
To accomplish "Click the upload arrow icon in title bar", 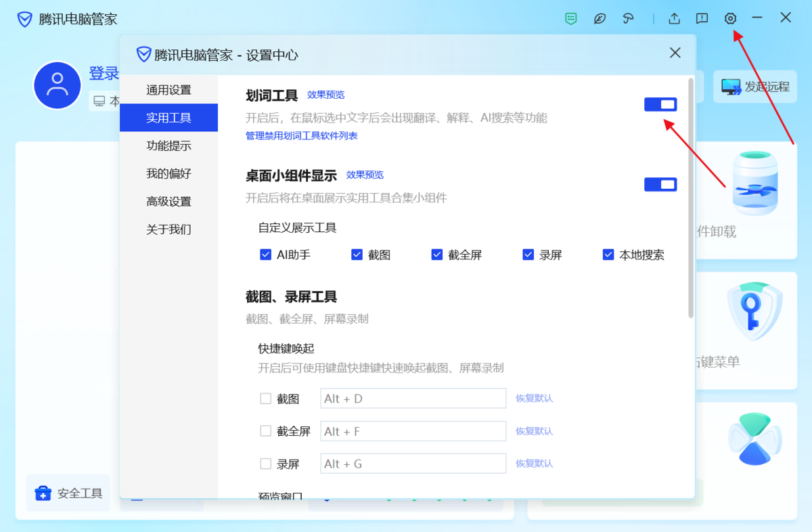I will 674,18.
